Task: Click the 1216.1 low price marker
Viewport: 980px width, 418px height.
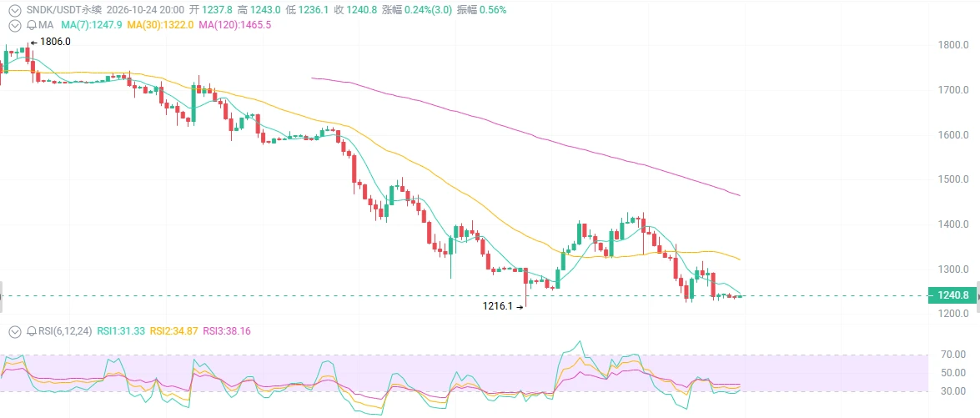Action: click(x=502, y=307)
